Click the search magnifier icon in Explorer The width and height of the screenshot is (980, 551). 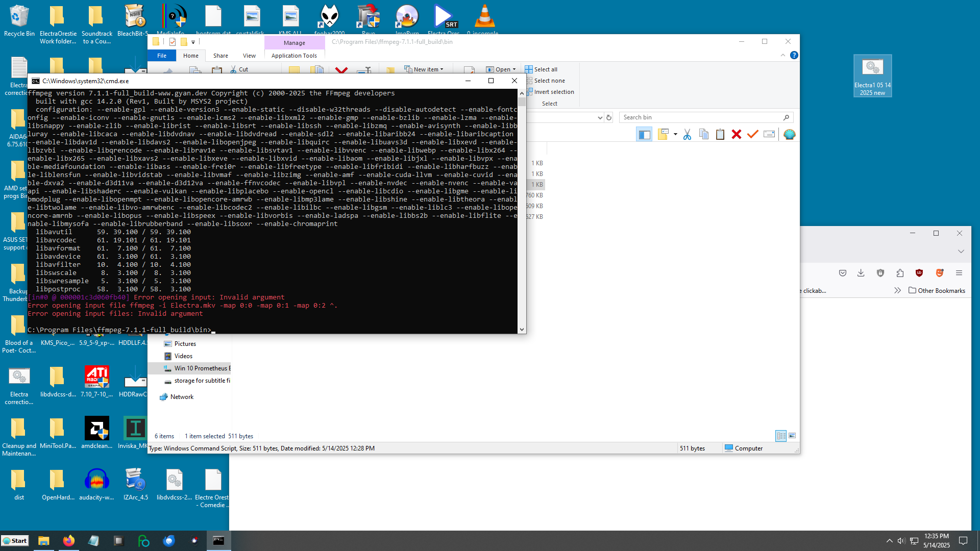(x=786, y=117)
